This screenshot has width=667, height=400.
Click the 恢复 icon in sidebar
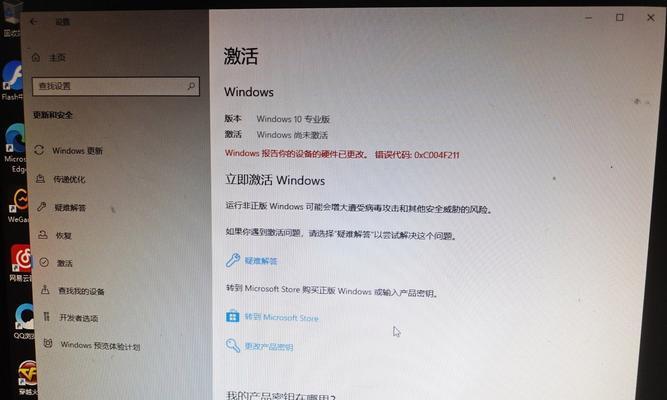(43, 234)
